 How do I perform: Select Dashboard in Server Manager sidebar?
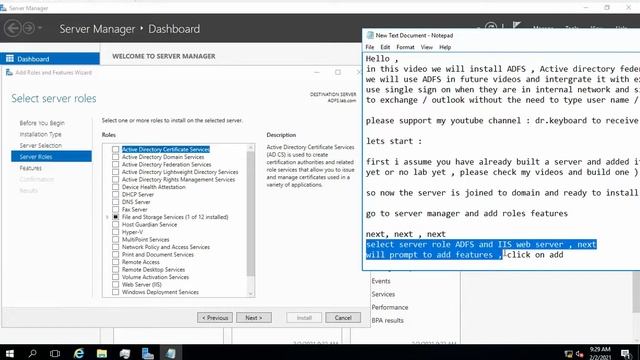point(50,59)
